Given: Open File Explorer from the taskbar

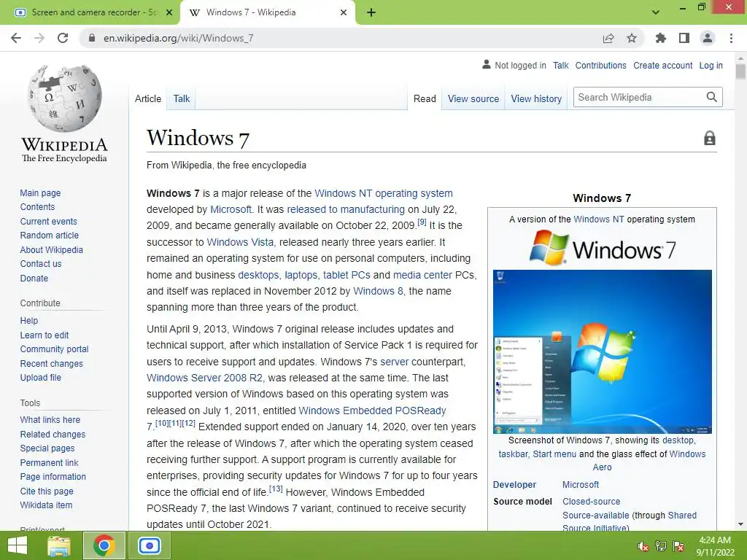Looking at the screenshot, I should [x=59, y=545].
